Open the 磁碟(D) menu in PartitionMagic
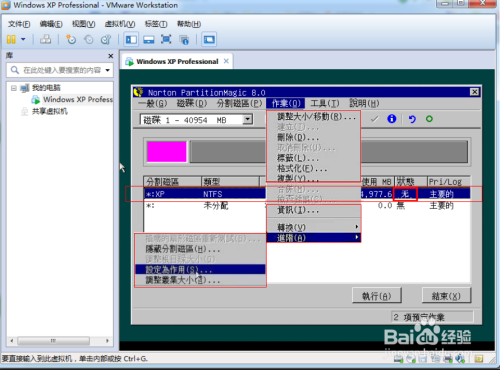The width and height of the screenshot is (500, 370). click(x=192, y=103)
